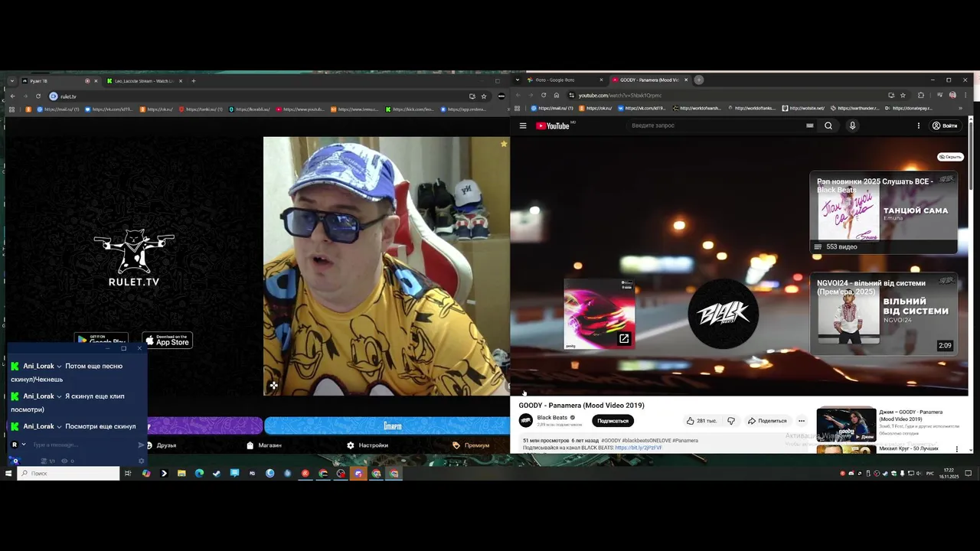This screenshot has width=980, height=551.
Task: Go back in the rulet.tv browser window
Action: click(12, 96)
